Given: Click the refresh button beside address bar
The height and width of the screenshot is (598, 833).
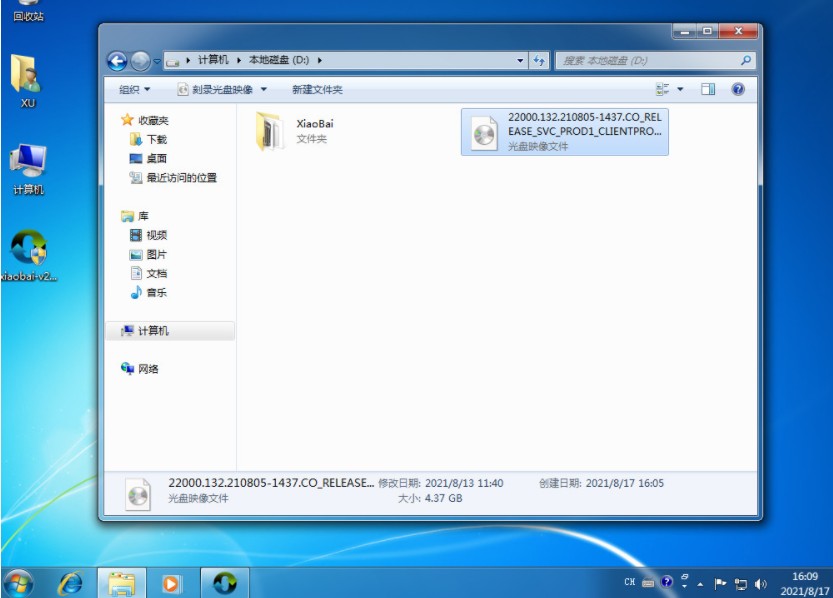Looking at the screenshot, I should [x=539, y=60].
